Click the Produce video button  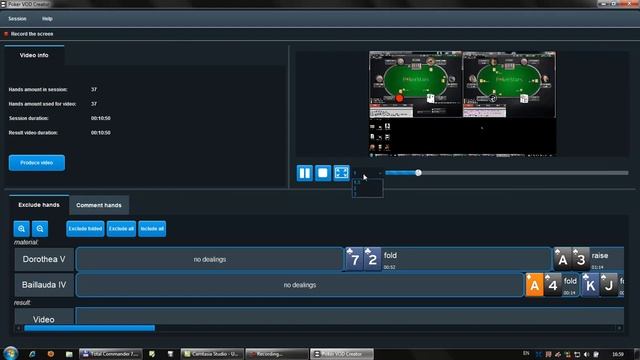[37, 162]
